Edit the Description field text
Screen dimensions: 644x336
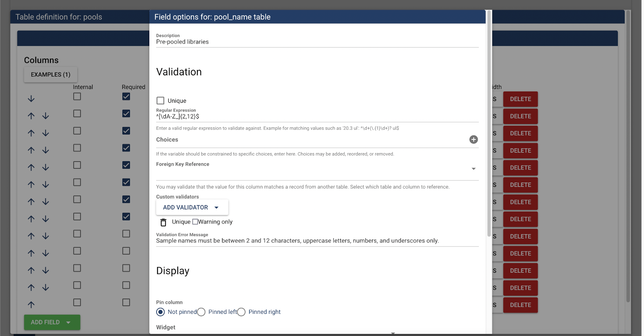(317, 42)
